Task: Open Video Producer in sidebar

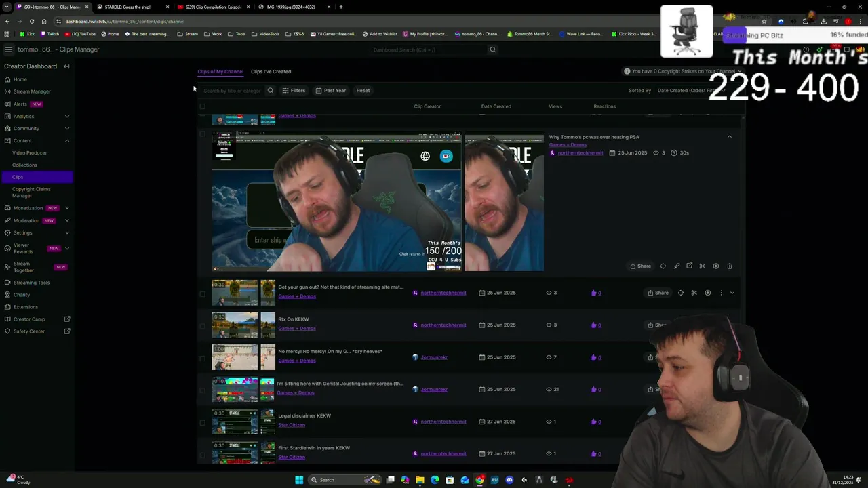Action: 29,152
